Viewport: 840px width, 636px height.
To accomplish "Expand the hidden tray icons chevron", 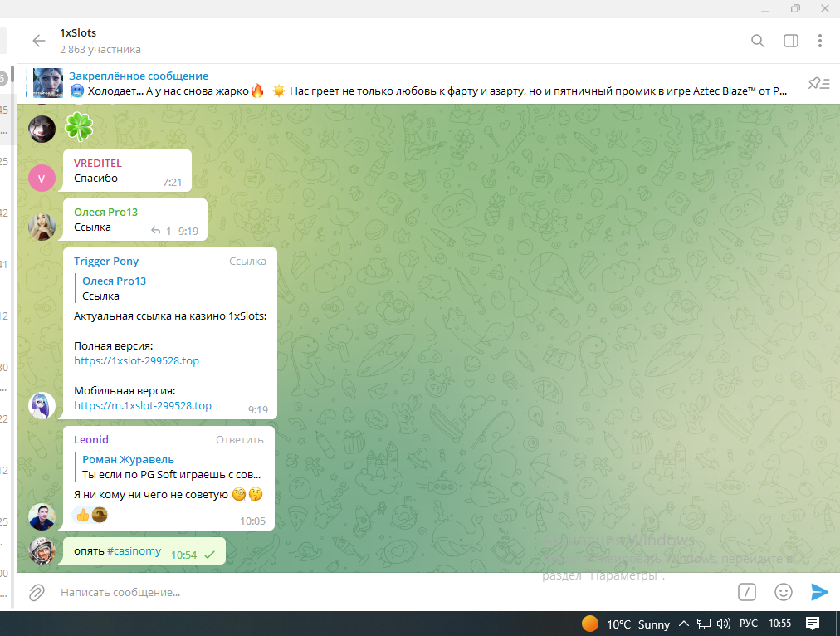I will click(684, 624).
